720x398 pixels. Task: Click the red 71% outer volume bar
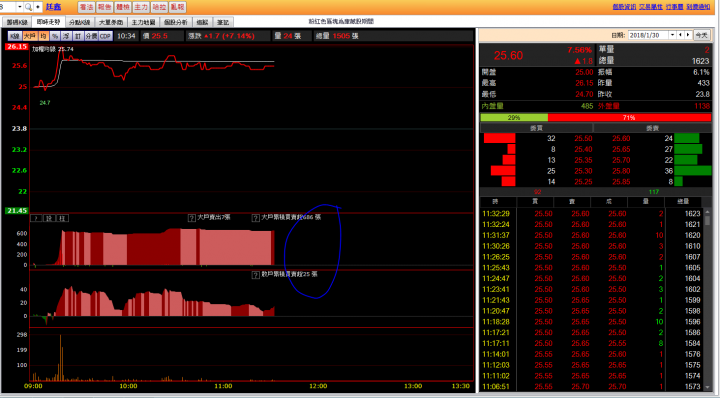(629, 118)
